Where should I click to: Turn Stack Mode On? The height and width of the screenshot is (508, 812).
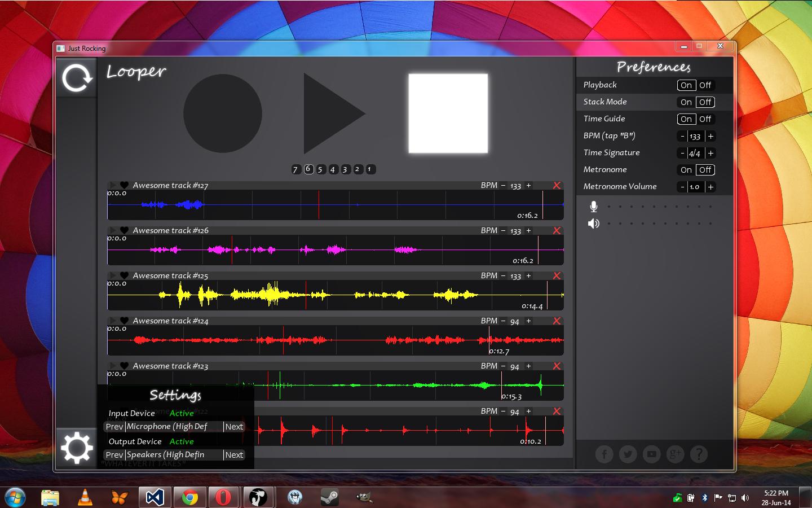click(686, 102)
